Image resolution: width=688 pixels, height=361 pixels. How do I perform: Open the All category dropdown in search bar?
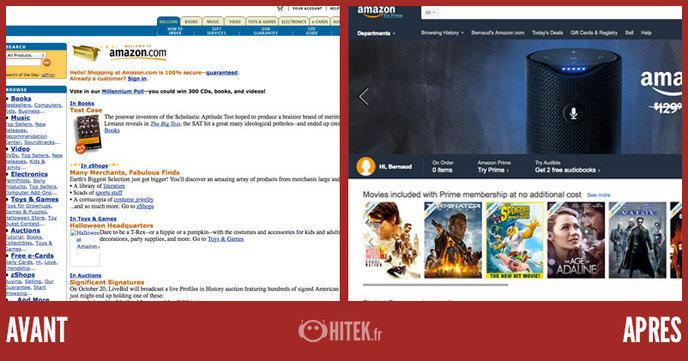click(x=430, y=13)
